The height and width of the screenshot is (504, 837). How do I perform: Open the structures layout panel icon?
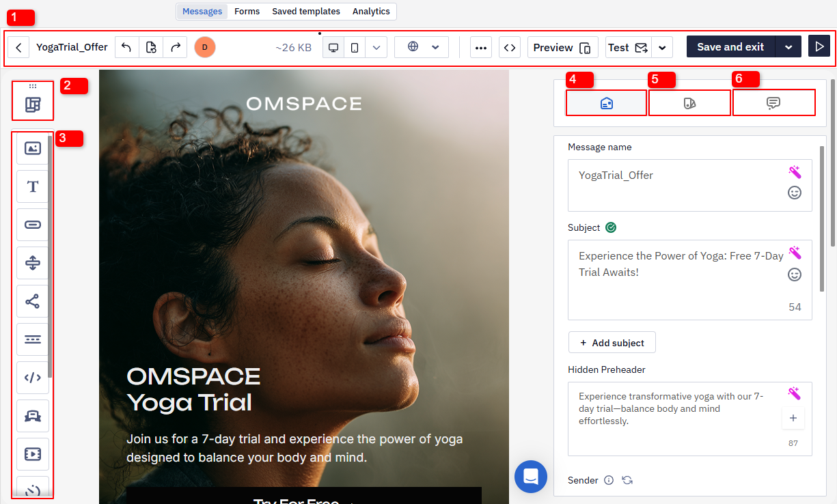coord(33,104)
